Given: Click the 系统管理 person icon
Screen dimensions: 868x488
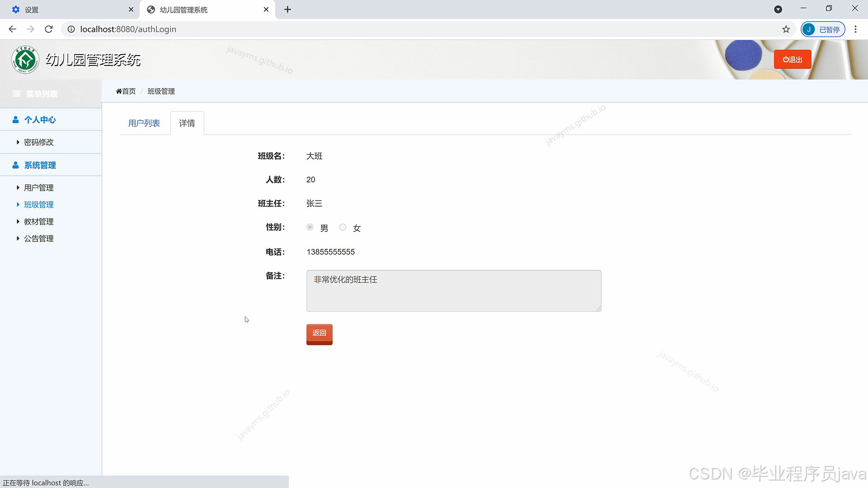Looking at the screenshot, I should click(x=16, y=165).
